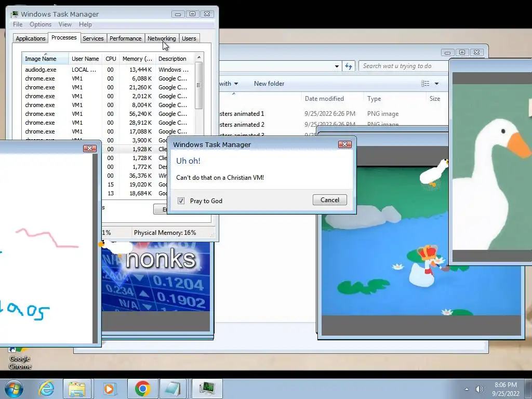Open the Start menu orb
This screenshot has height=399, width=532.
point(14,389)
